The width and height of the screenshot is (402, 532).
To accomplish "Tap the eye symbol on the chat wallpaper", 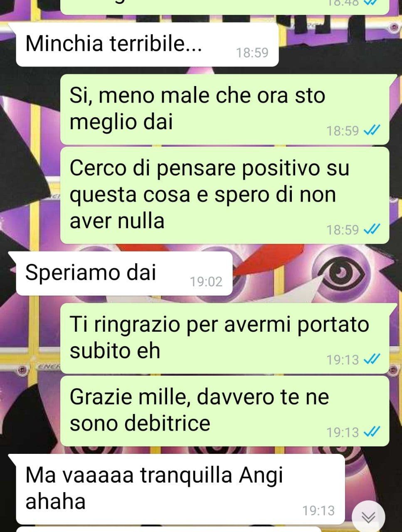I will point(341,273).
